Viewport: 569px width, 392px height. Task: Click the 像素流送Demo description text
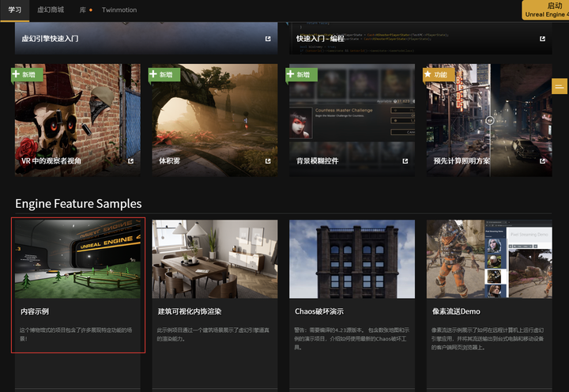click(x=488, y=338)
